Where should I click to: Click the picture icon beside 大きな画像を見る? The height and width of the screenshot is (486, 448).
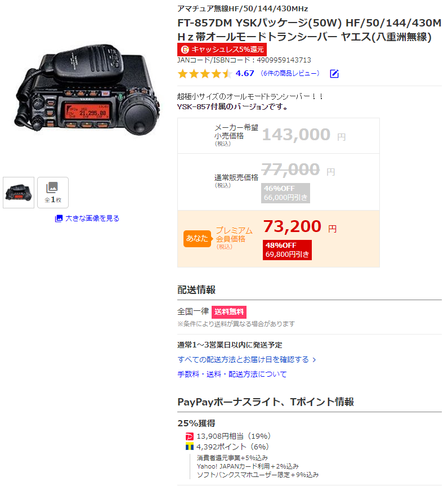pyautogui.click(x=59, y=218)
